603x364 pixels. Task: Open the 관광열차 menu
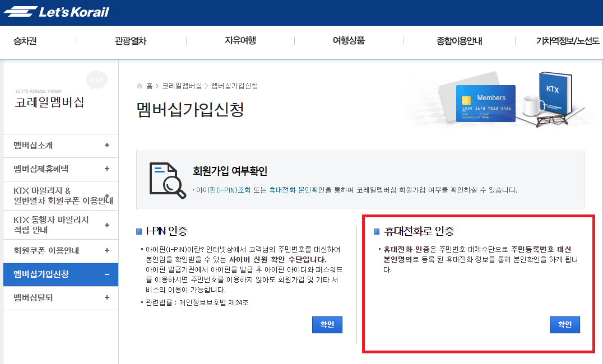tap(131, 41)
